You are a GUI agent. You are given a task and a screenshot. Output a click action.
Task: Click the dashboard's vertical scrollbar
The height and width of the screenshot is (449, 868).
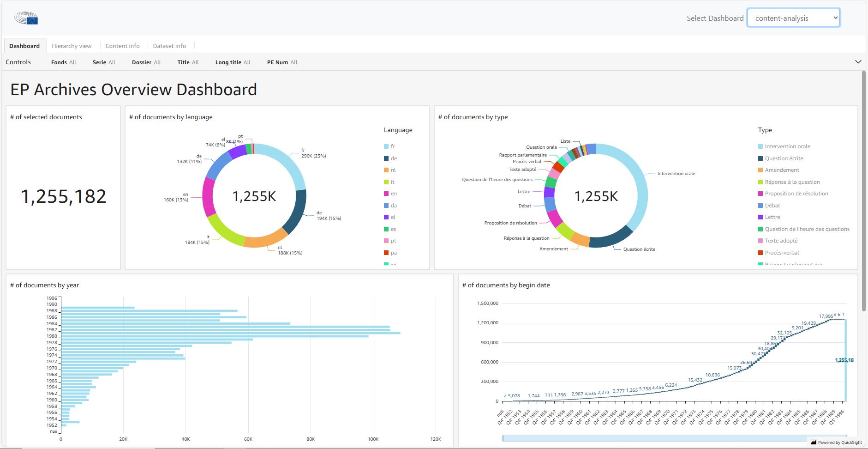(x=864, y=191)
